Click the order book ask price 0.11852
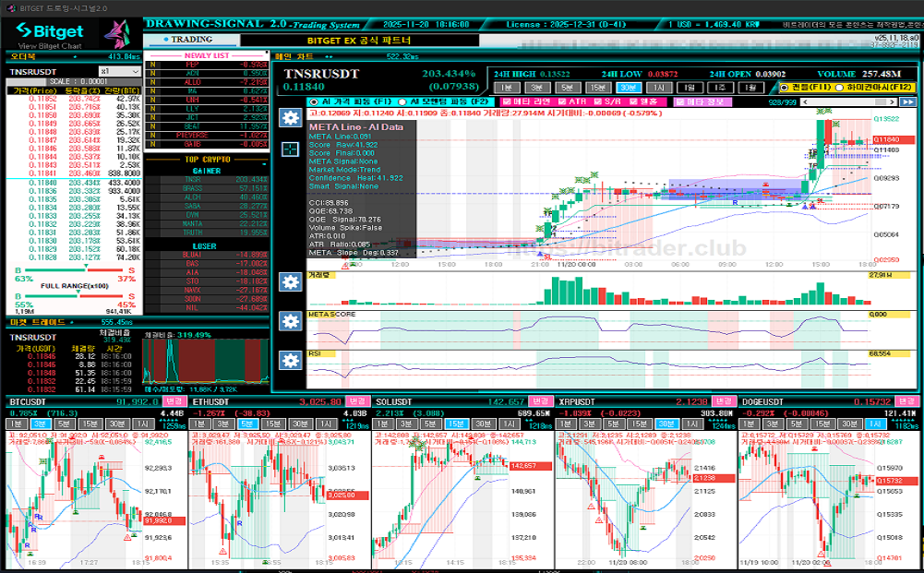The height and width of the screenshot is (573, 924). [x=42, y=100]
